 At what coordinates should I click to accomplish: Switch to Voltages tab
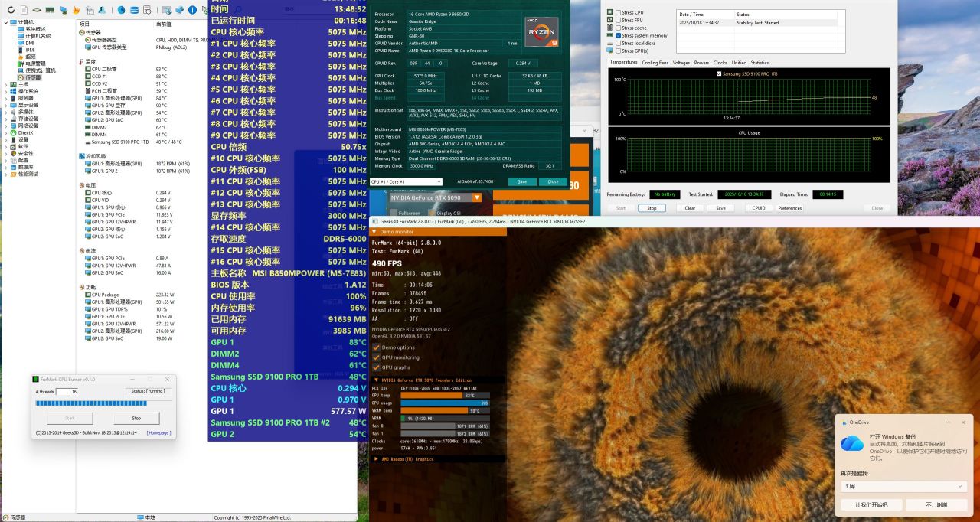[681, 63]
